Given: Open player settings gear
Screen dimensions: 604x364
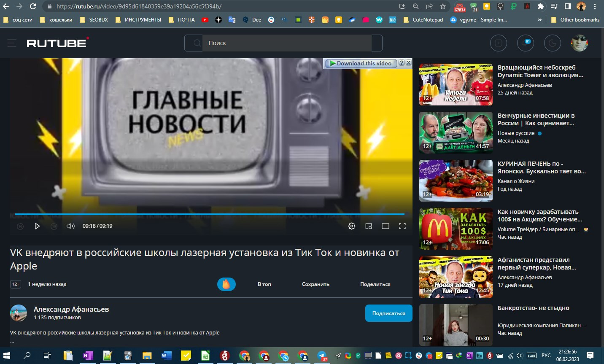Looking at the screenshot, I should click(352, 226).
